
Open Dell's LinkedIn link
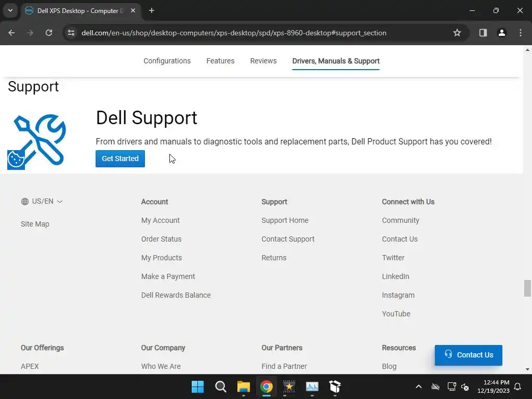(x=395, y=276)
